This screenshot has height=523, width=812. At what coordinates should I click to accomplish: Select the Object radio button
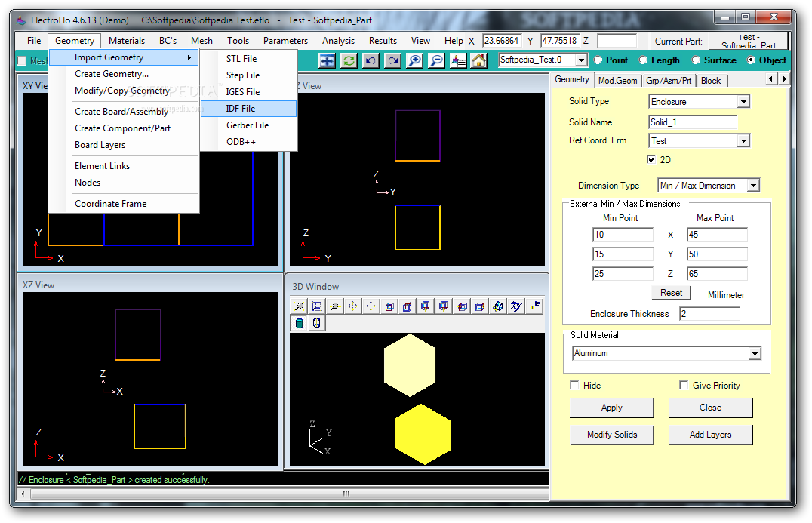click(x=751, y=60)
